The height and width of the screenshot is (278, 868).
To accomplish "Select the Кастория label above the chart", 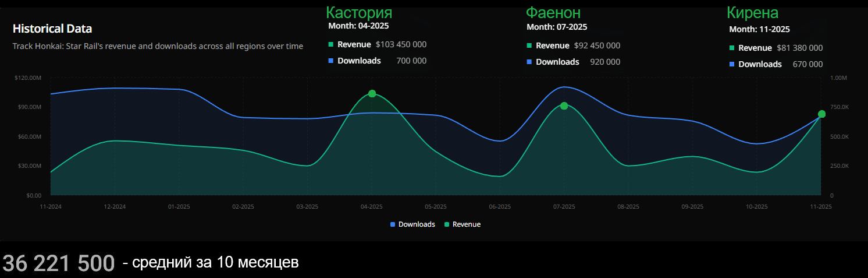I will coord(359,13).
